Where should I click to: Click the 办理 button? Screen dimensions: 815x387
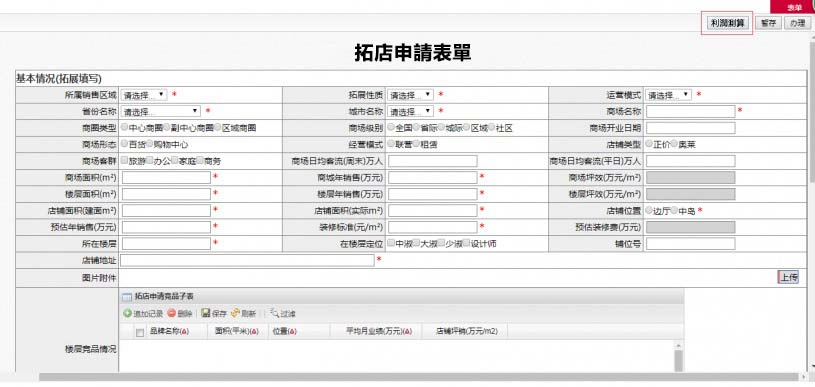coord(797,23)
